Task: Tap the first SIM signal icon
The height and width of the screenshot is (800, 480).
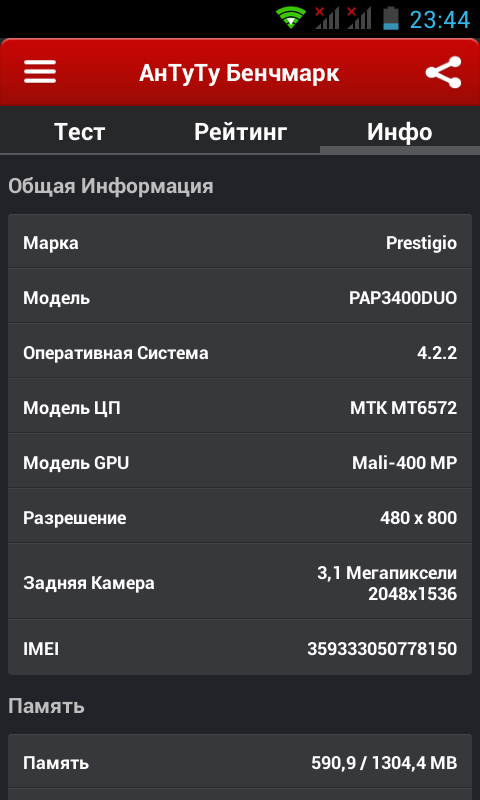Action: (326, 18)
